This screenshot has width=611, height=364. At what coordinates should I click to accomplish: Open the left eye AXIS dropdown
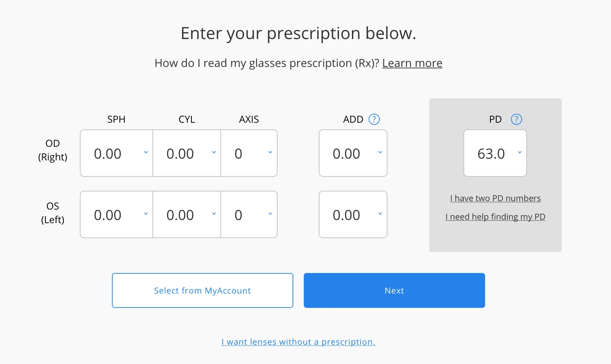click(270, 214)
